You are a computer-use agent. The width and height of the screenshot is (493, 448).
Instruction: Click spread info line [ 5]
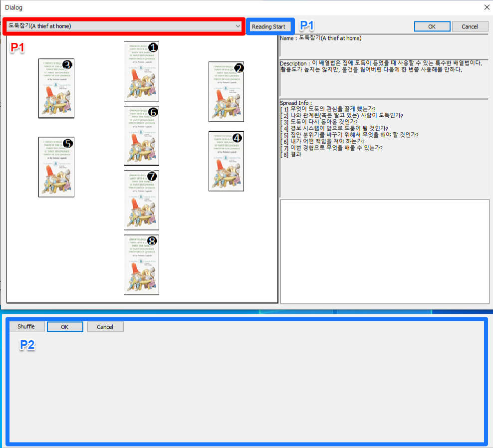[349, 135]
